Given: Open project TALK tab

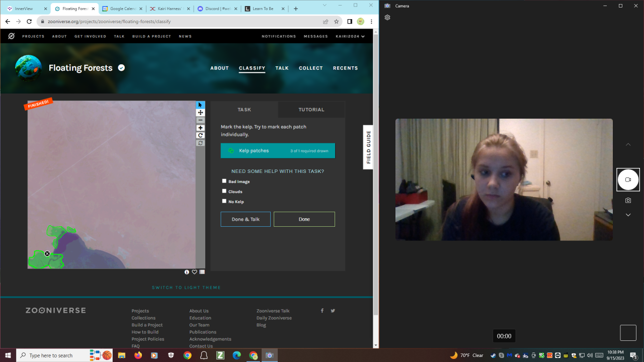Looking at the screenshot, I should (282, 68).
